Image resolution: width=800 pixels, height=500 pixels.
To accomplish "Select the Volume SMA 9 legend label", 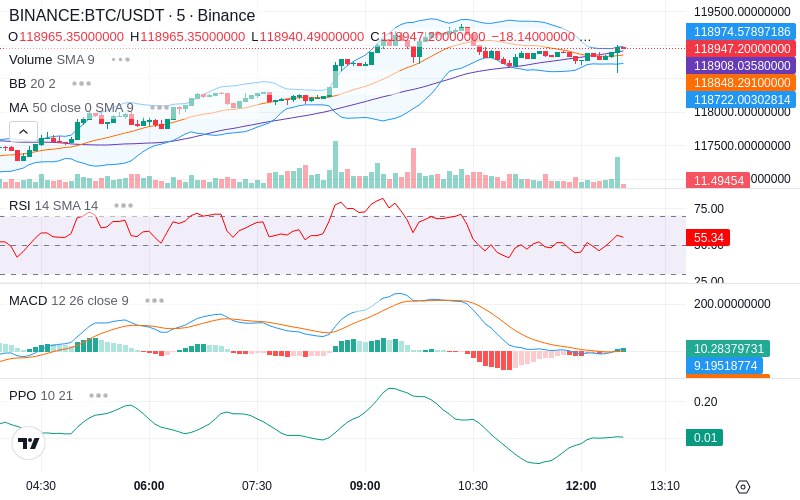I will point(52,60).
